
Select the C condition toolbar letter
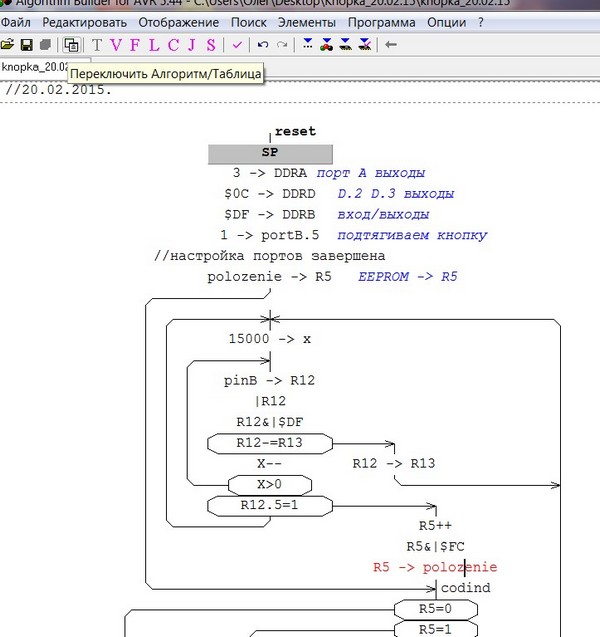(x=172, y=44)
